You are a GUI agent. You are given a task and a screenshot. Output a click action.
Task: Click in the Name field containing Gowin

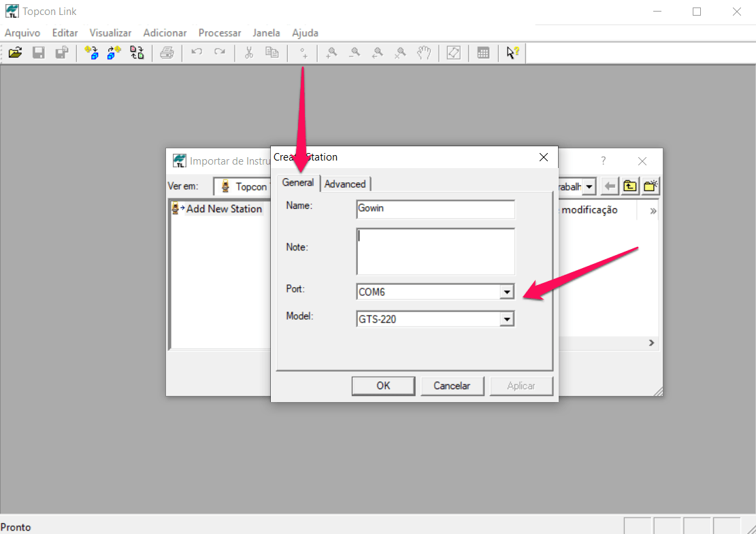click(435, 209)
